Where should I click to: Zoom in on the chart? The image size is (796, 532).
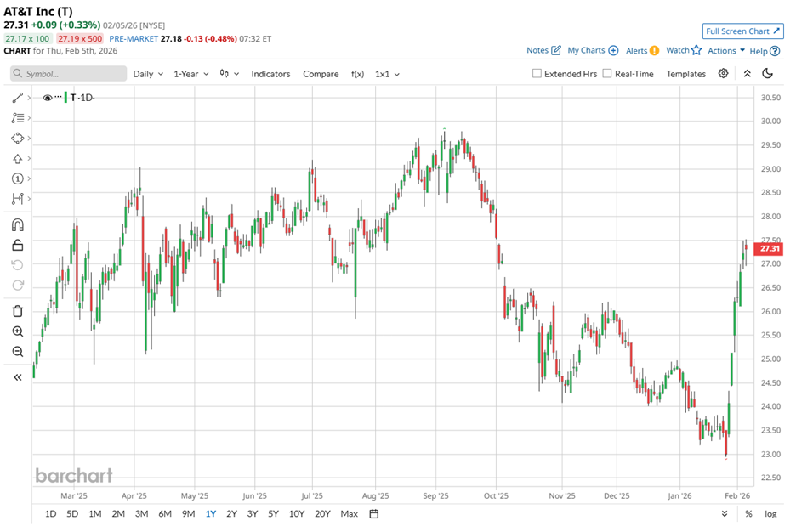[x=17, y=331]
